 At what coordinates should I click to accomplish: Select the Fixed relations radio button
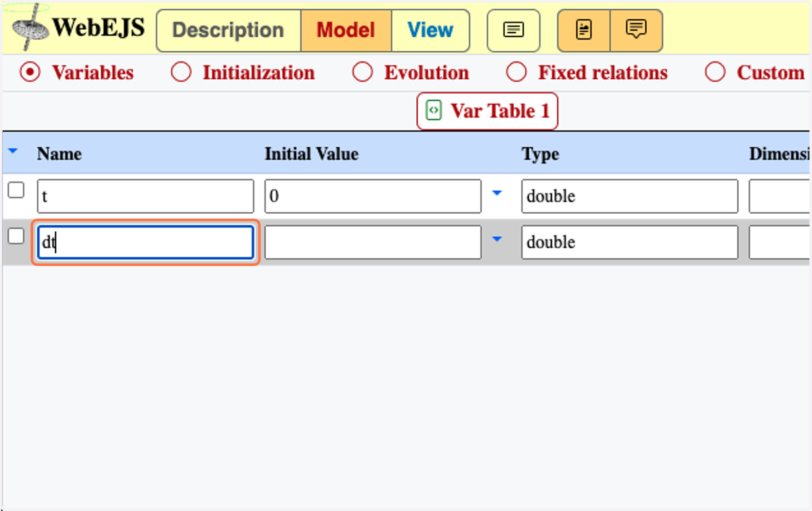pos(516,72)
